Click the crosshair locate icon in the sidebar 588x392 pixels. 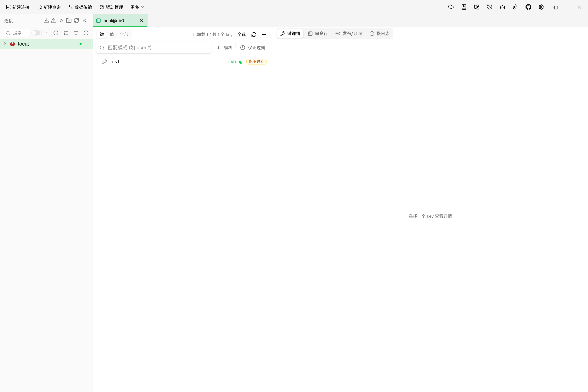(56, 33)
